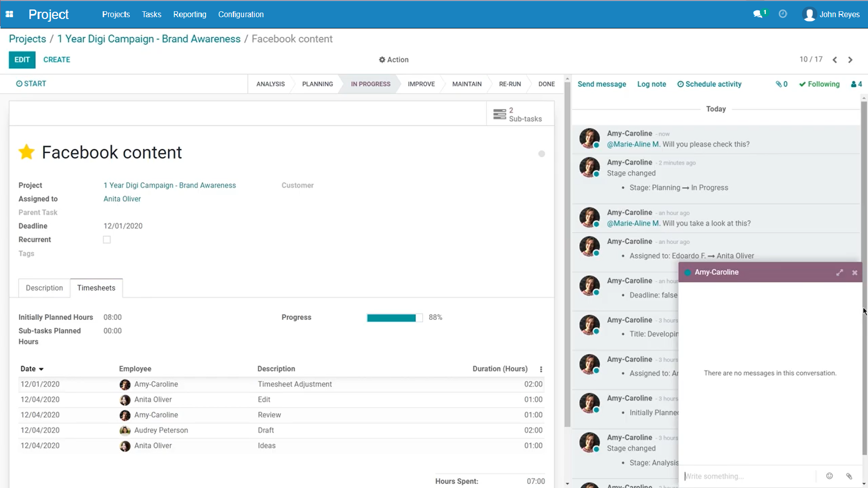Screen dimensions: 868x488
Task: Insert emoji in chat window
Action: (830, 476)
